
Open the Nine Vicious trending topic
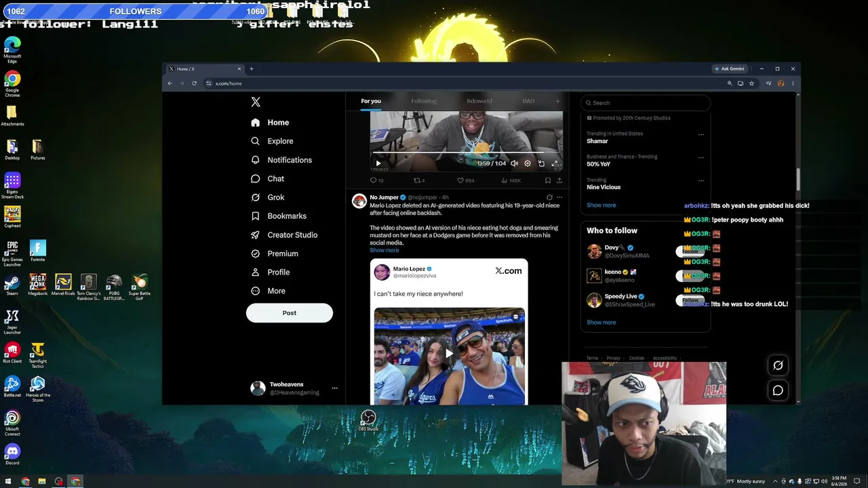[x=604, y=187]
